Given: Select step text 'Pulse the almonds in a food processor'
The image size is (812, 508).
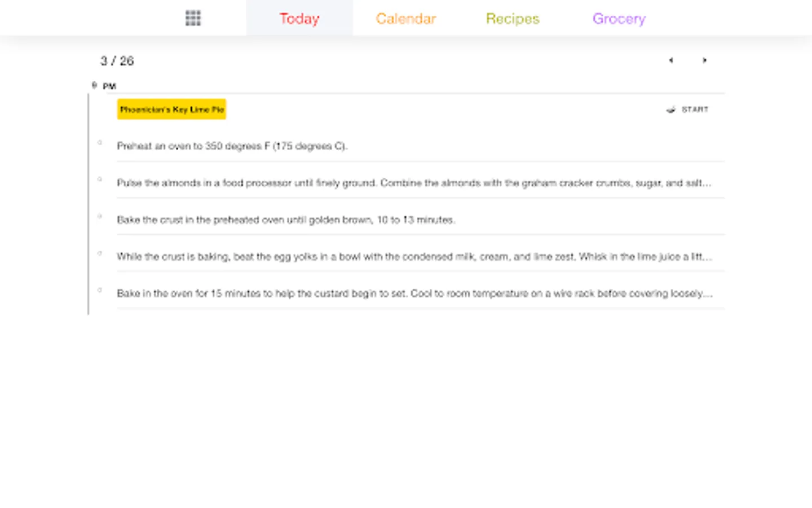Looking at the screenshot, I should (x=414, y=183).
